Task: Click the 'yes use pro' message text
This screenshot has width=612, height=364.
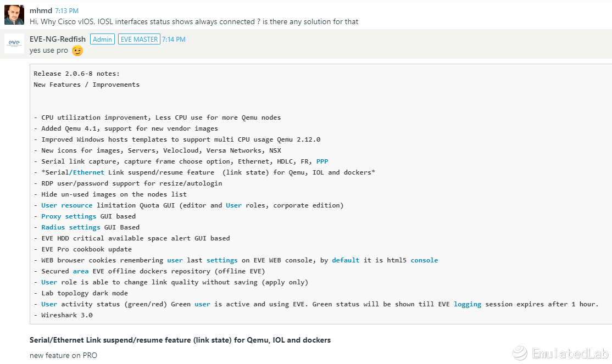Action: [49, 51]
